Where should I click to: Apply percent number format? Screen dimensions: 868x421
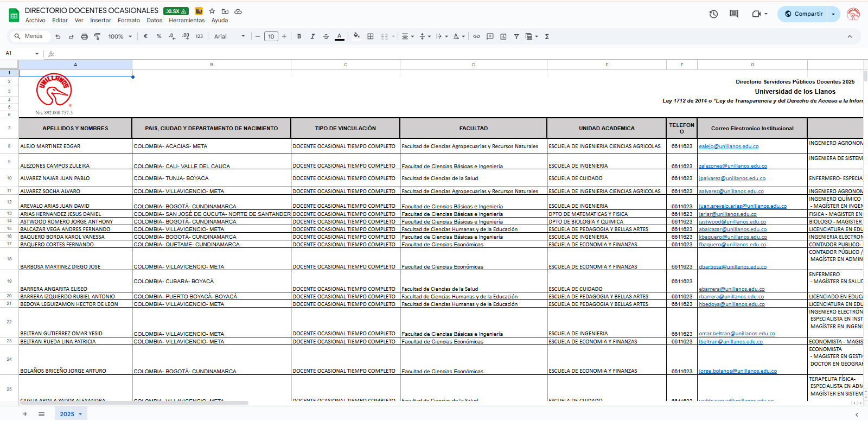click(x=159, y=36)
